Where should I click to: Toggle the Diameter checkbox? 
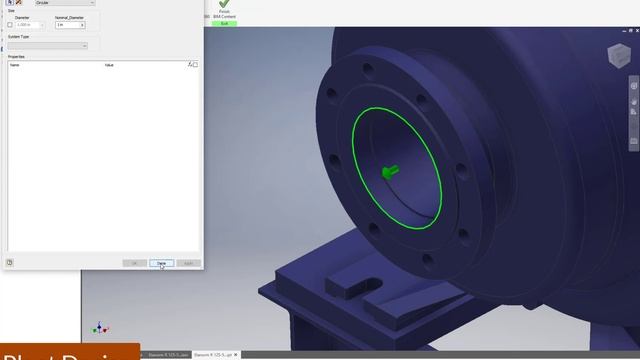10,25
